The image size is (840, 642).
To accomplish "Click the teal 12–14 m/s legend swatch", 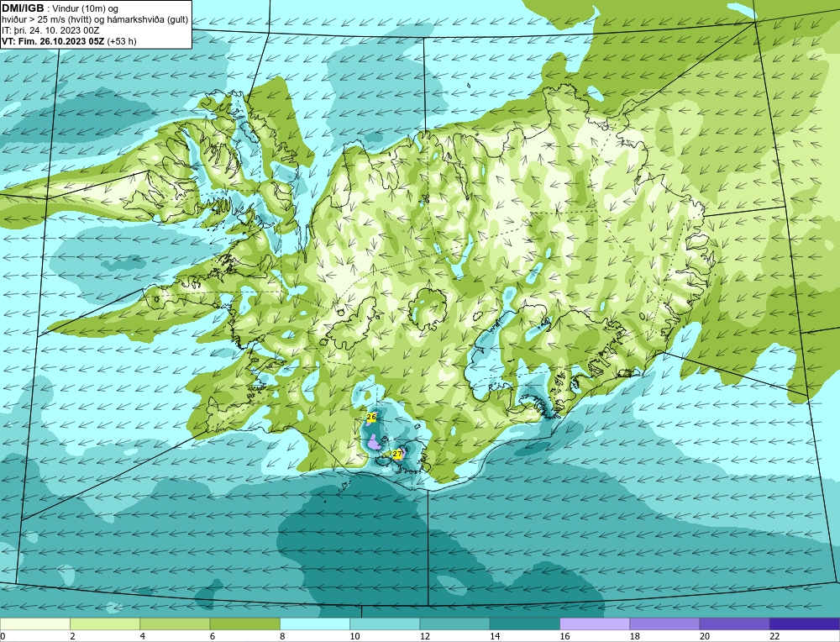I will [x=454, y=624].
